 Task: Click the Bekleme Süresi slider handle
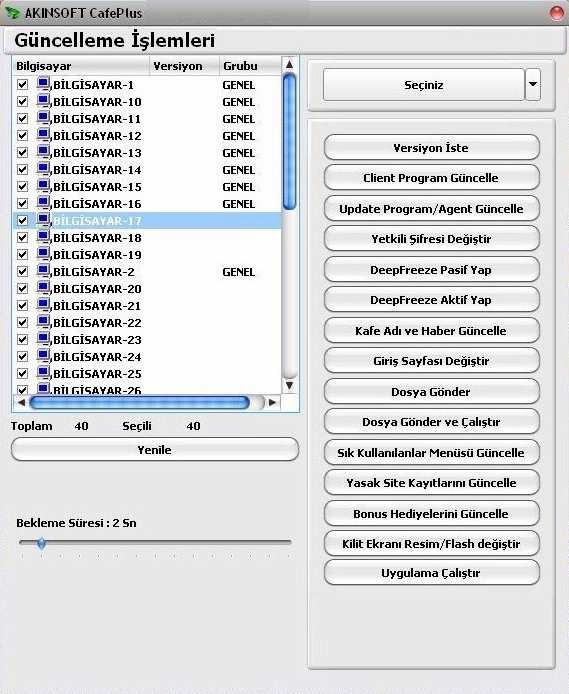42,543
